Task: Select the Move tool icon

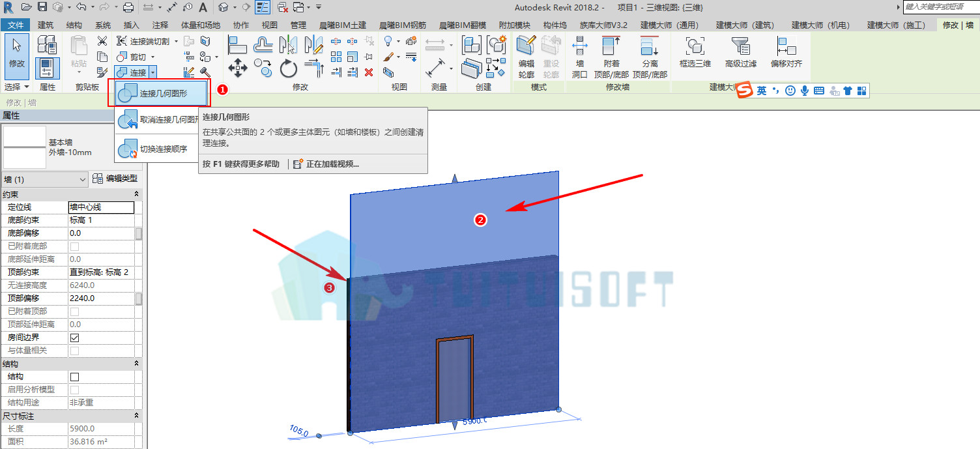Action: coord(238,67)
